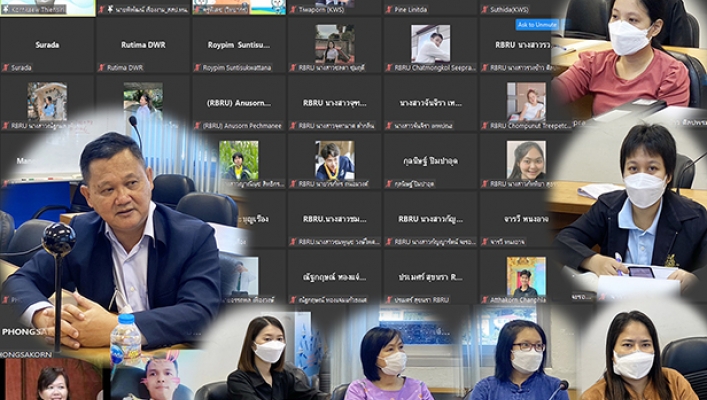Click muted mic icon under yellow-garland student photo
707x400 pixels.
294,184
